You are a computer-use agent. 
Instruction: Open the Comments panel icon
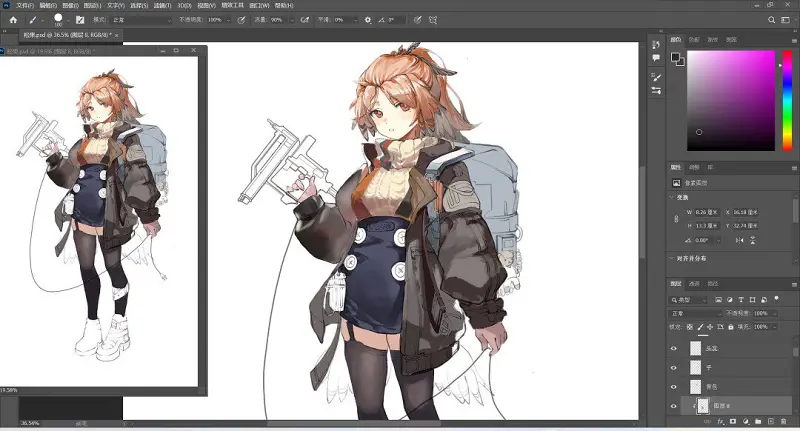pyautogui.click(x=656, y=58)
